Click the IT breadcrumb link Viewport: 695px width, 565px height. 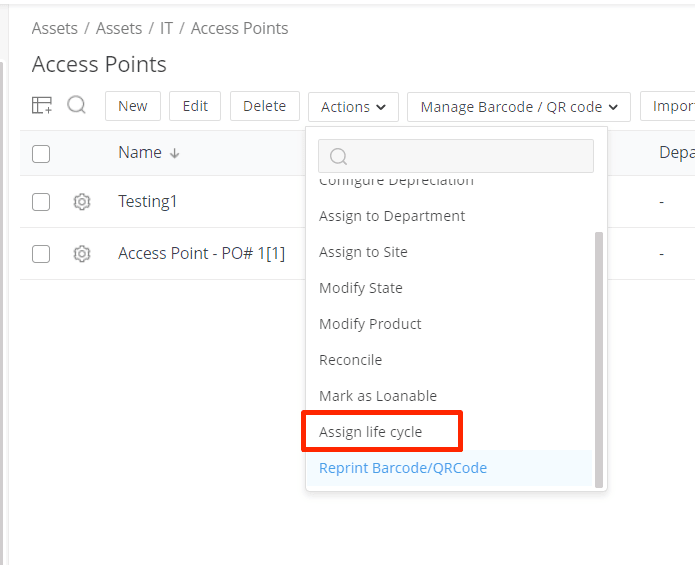point(167,28)
